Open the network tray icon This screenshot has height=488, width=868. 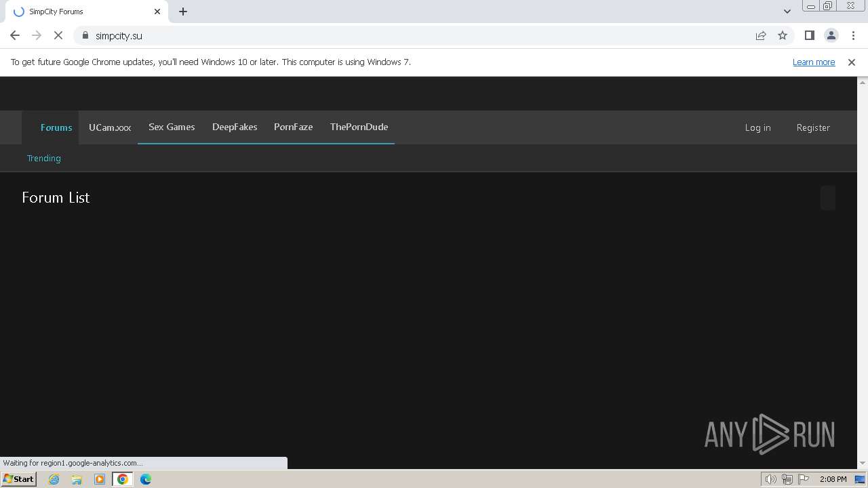(x=787, y=479)
